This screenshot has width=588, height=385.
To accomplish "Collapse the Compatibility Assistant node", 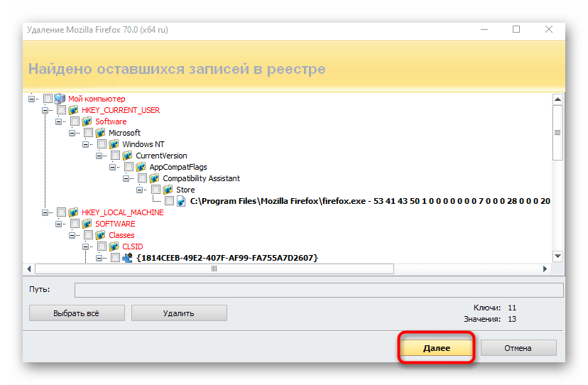I will pos(126,178).
